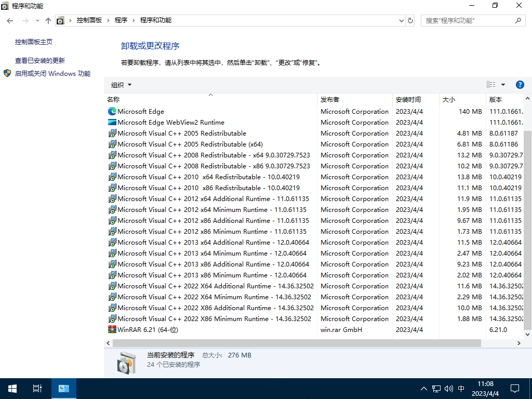This screenshot has width=532, height=399.
Task: Open the more view options dropdown arrow
Action: click(x=503, y=85)
